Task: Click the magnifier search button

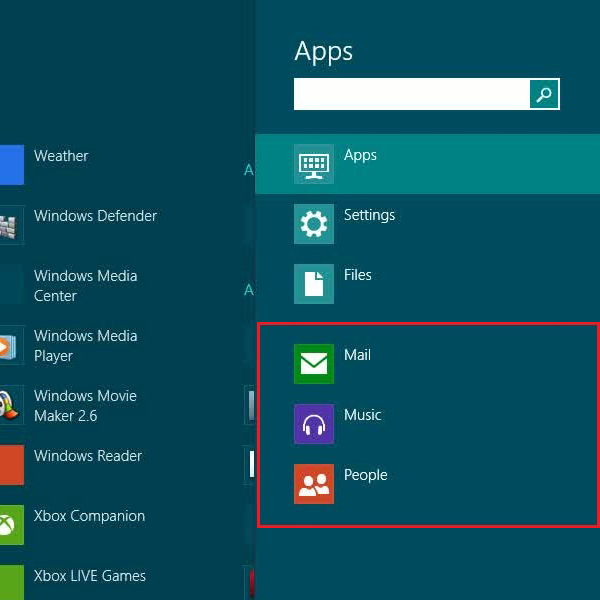Action: (x=544, y=94)
